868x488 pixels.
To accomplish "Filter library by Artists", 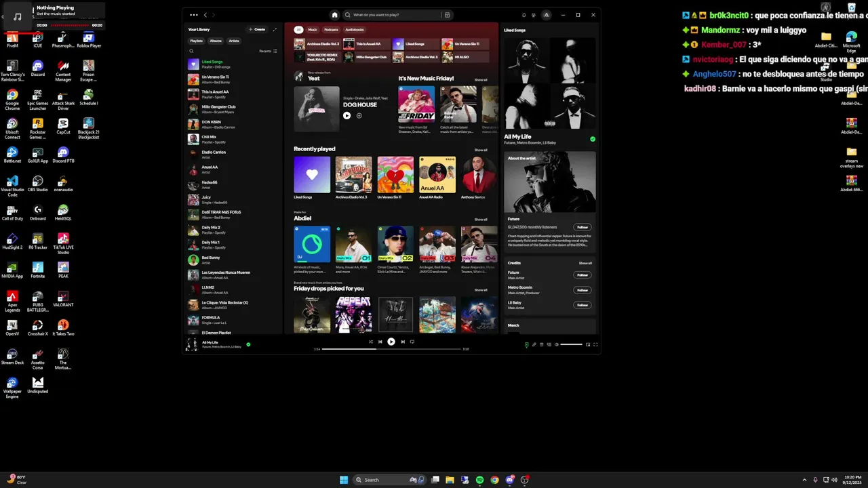I will 234,41.
